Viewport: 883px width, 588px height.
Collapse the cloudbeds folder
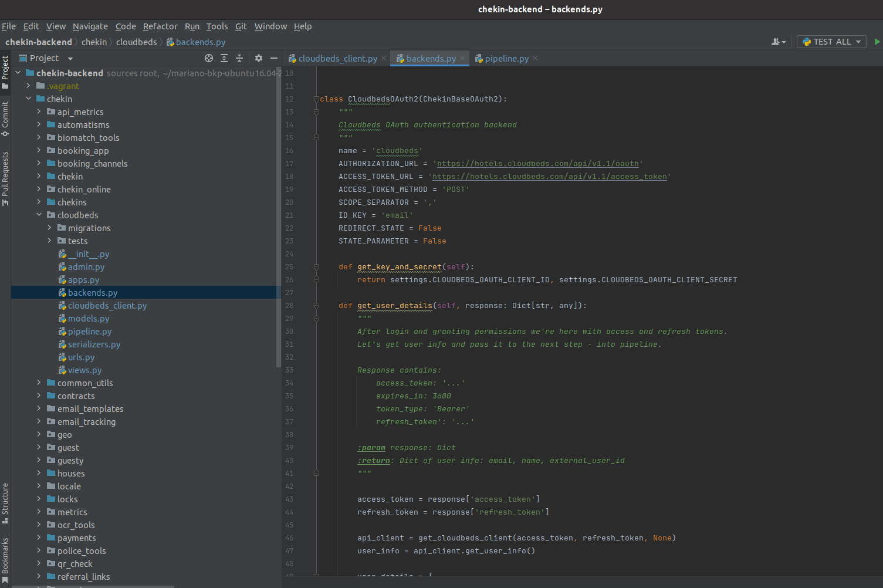coord(39,215)
